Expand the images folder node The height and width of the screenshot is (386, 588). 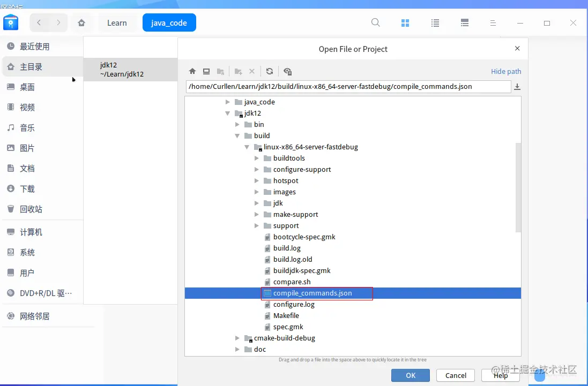(257, 192)
